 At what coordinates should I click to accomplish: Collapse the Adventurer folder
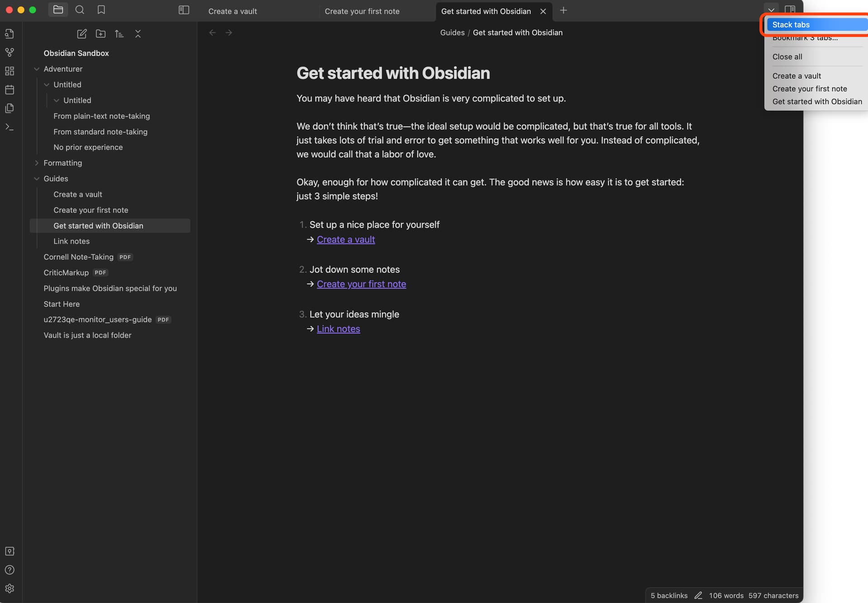pyautogui.click(x=37, y=69)
